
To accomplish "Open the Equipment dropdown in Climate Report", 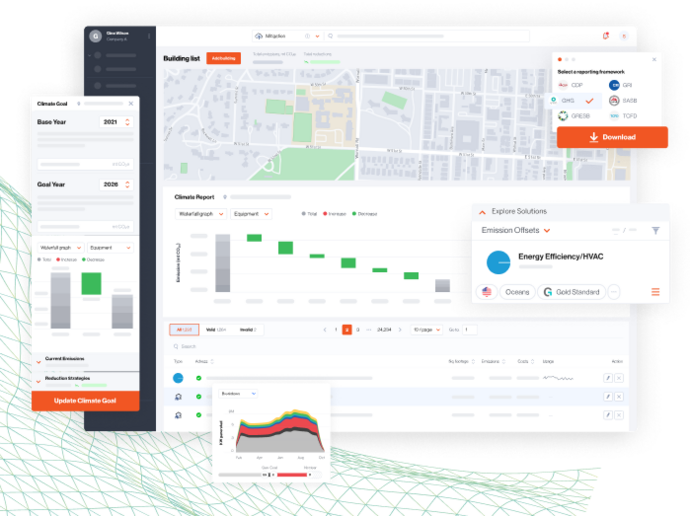I will 251,214.
